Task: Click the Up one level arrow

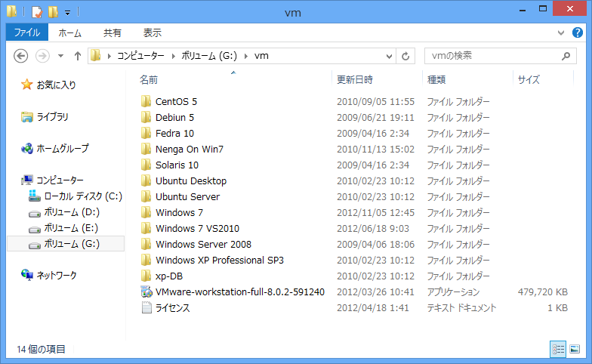Action: coord(77,56)
